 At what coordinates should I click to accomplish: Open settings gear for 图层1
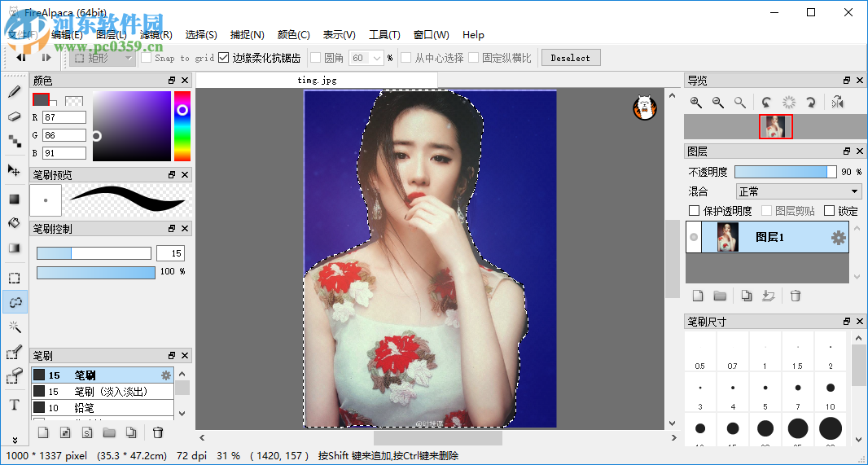click(838, 238)
